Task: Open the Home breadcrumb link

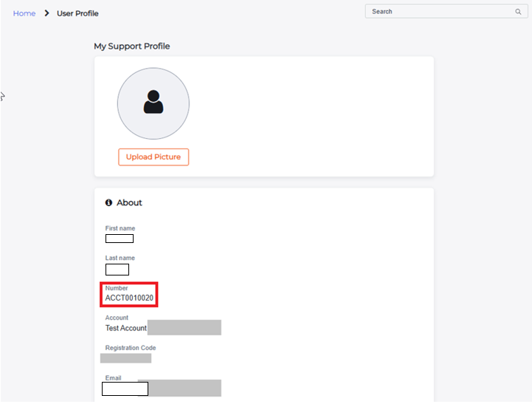Action: point(24,13)
